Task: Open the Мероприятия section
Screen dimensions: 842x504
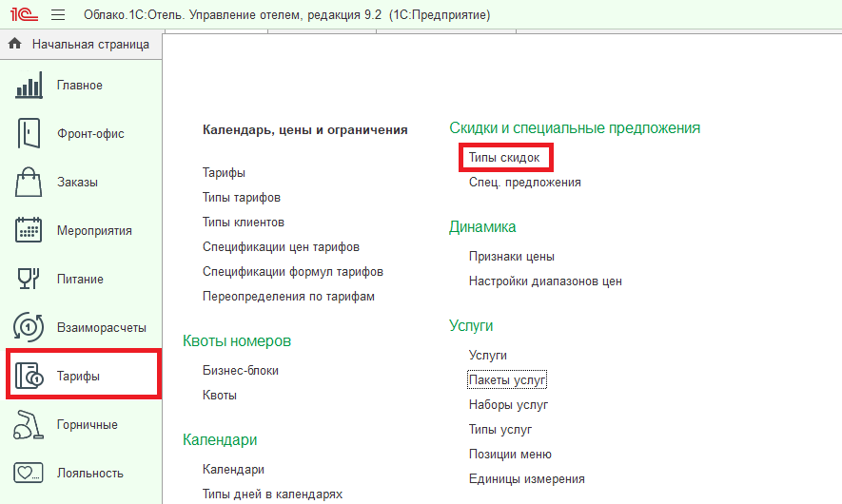Action: pos(94,231)
